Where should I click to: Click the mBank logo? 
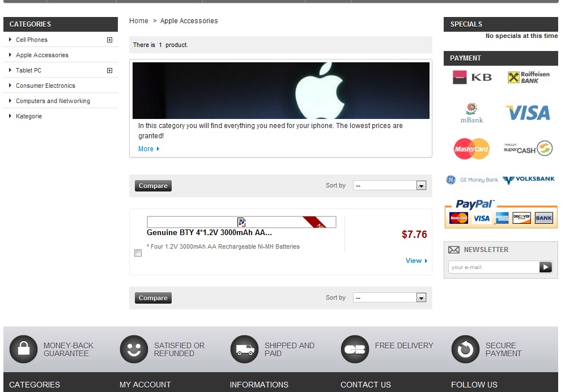pyautogui.click(x=472, y=113)
